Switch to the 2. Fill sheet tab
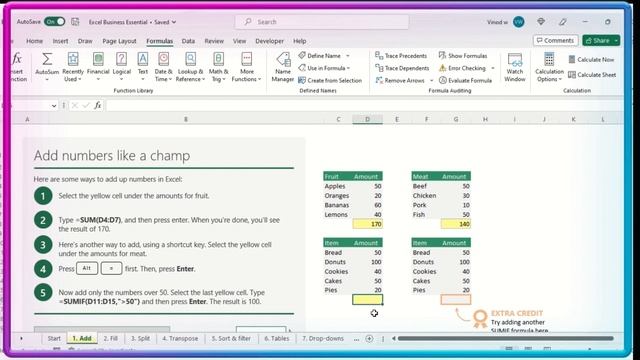Viewport: 640px width, 360px height. (111, 338)
